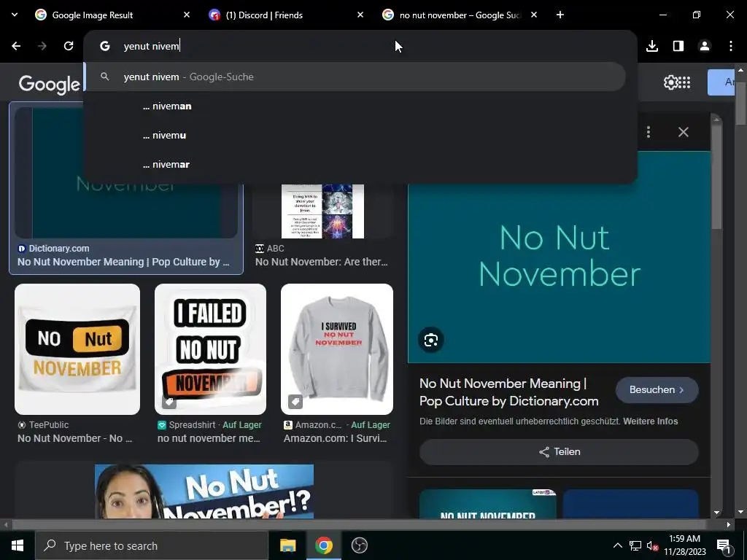
Task: Choose the '... nivemu' suggestion
Action: (x=355, y=135)
